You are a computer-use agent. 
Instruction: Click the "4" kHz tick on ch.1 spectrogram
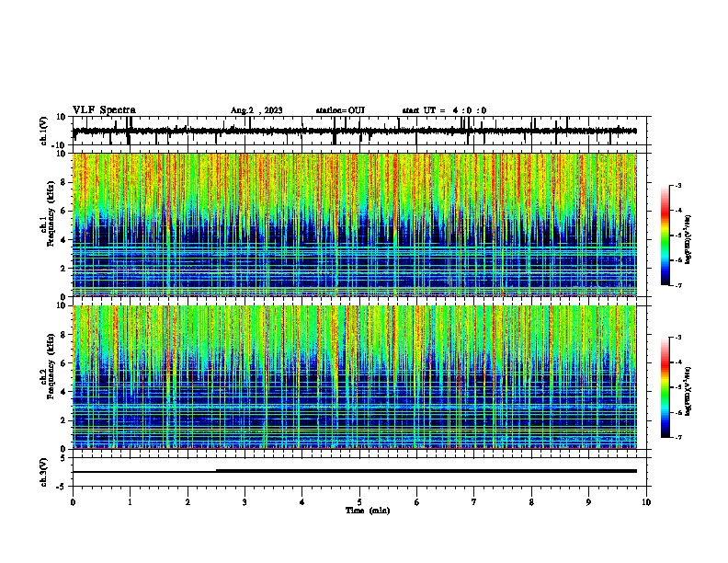pyautogui.click(x=63, y=240)
